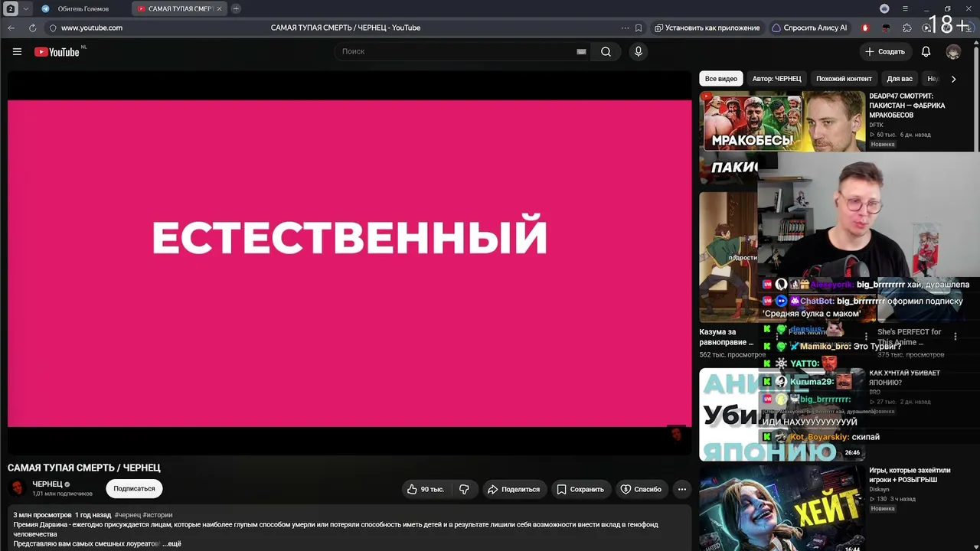Open the browser extensions puzzle icon
This screenshot has width=980, height=551.
(907, 28)
